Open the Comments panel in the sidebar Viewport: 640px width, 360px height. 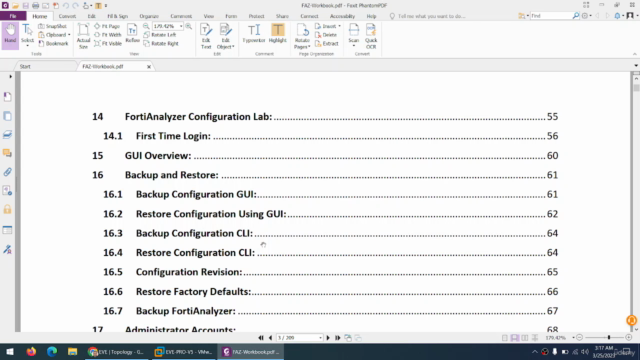click(x=7, y=153)
